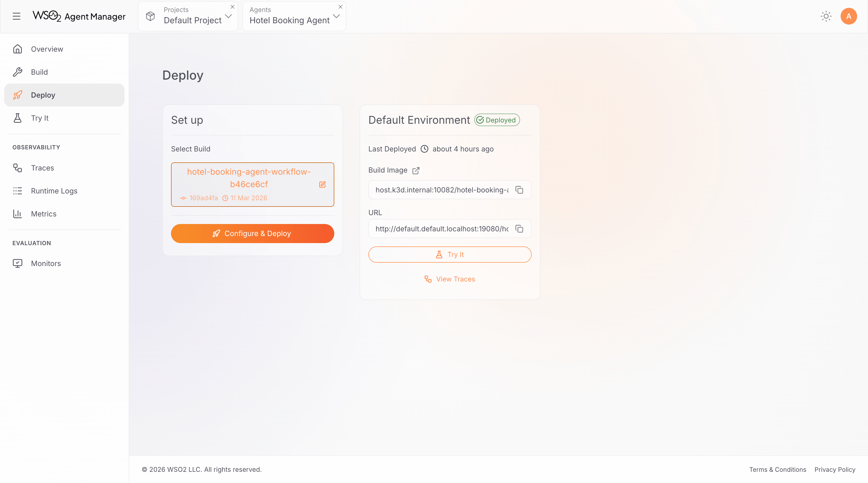Click the Configure & Deploy button
This screenshot has width=868, height=483.
pyautogui.click(x=252, y=233)
